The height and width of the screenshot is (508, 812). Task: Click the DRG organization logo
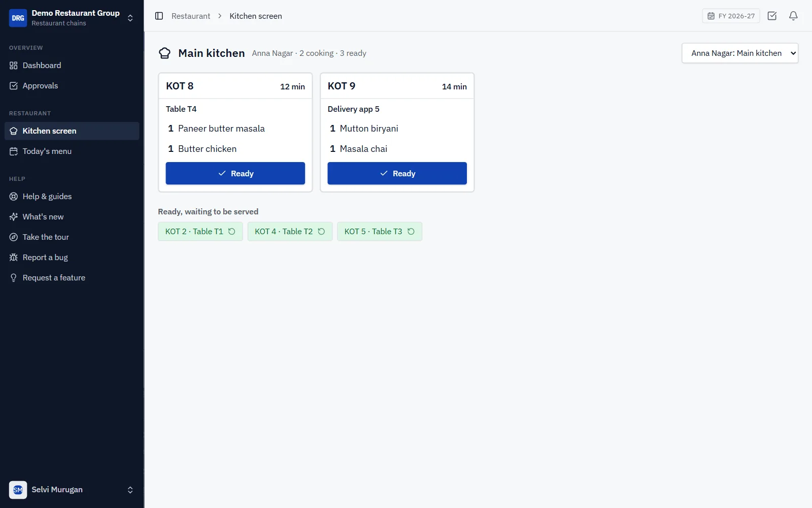click(x=18, y=18)
